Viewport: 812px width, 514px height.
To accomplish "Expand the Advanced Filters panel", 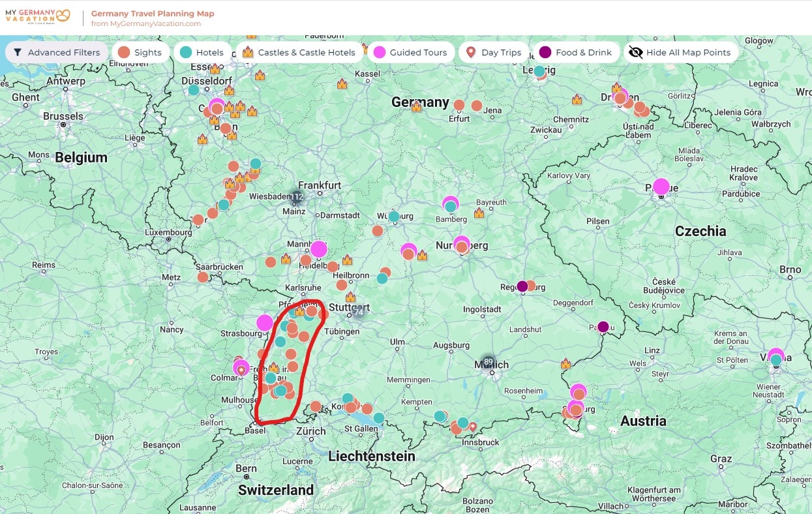I will (57, 52).
